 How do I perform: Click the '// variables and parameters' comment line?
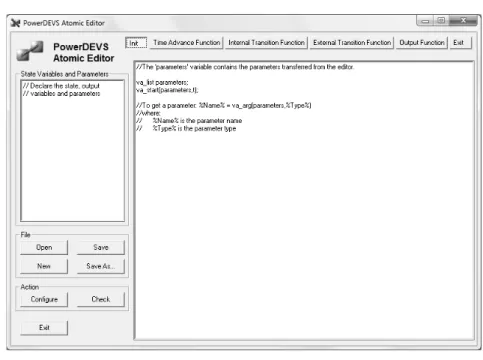pyautogui.click(x=61, y=94)
